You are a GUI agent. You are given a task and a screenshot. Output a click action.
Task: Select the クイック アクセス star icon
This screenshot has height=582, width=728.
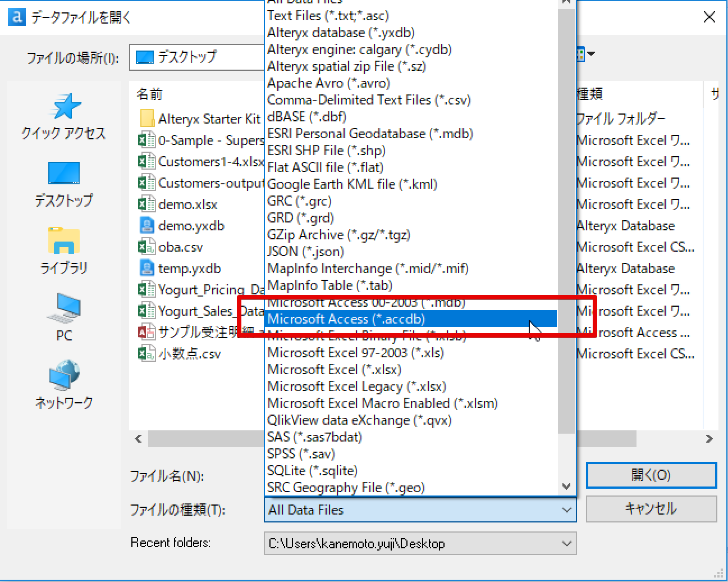(63, 110)
